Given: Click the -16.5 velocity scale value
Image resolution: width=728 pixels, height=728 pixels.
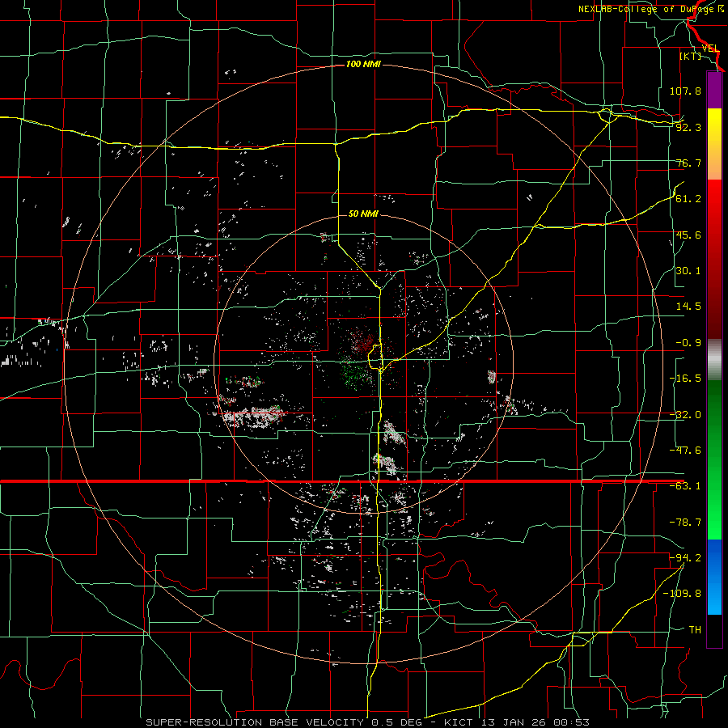Looking at the screenshot, I should tap(685, 379).
